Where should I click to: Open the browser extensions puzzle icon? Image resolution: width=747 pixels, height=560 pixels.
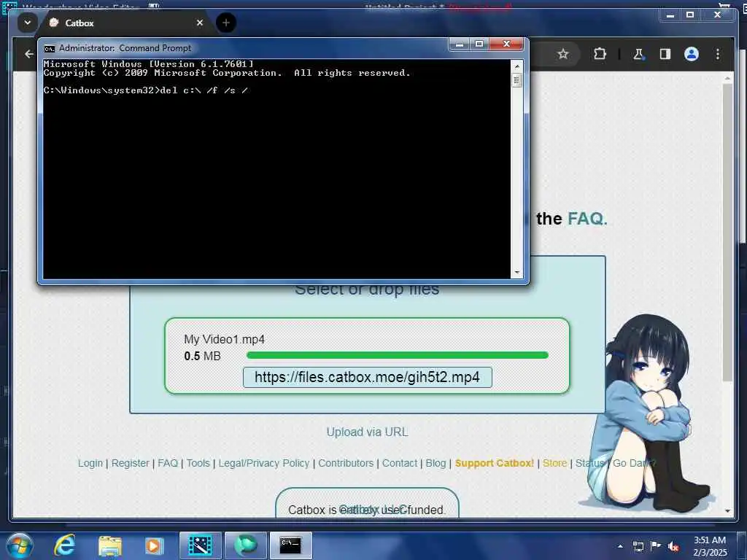coord(600,54)
